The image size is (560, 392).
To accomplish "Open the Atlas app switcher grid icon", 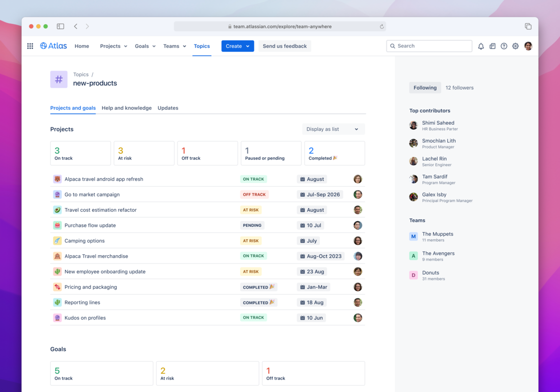I will (x=30, y=46).
